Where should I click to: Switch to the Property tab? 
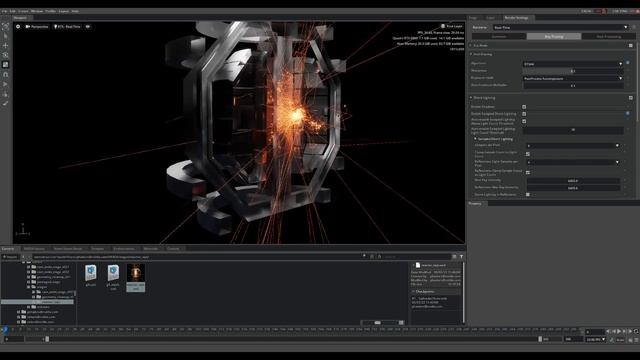[x=475, y=203]
